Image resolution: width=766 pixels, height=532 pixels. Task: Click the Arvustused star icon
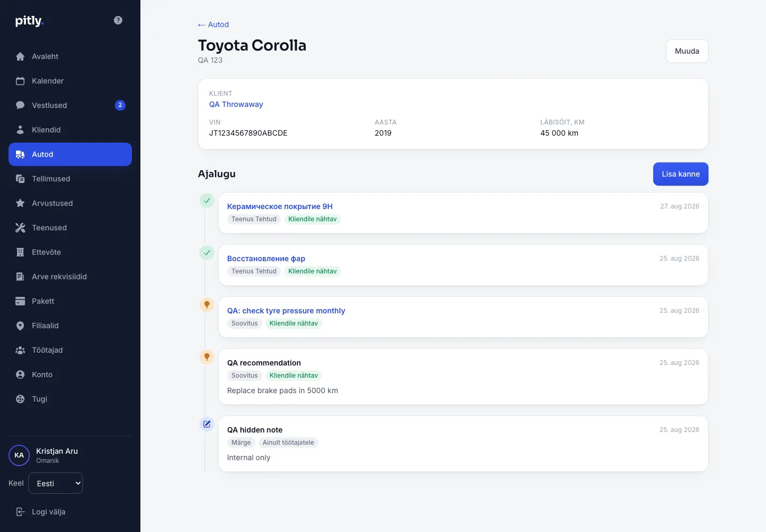pyautogui.click(x=20, y=203)
